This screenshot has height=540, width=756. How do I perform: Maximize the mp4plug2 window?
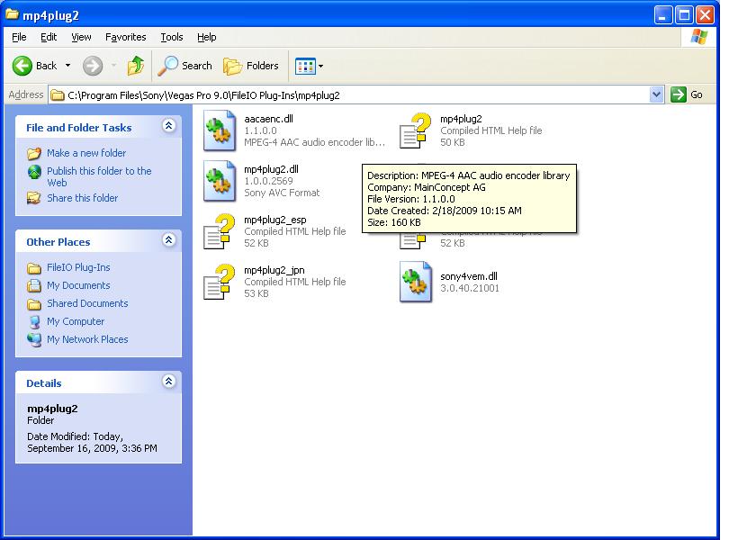pos(684,15)
